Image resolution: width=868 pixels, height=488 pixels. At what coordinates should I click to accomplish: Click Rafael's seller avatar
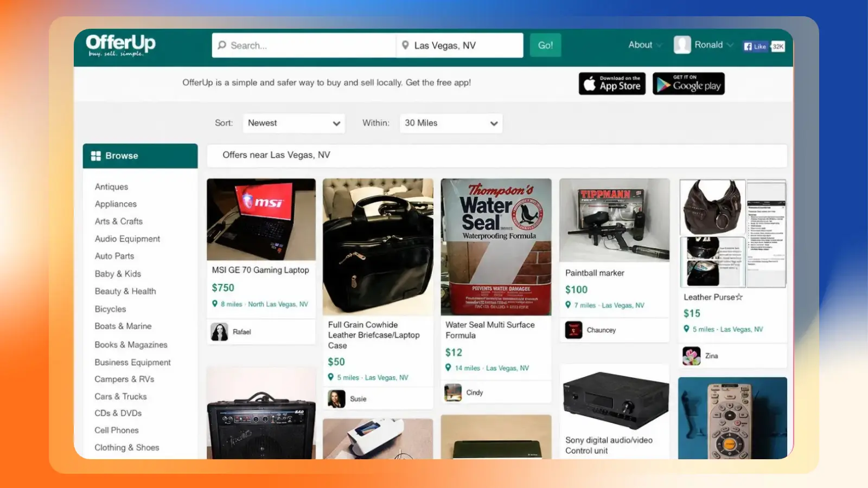pyautogui.click(x=219, y=332)
